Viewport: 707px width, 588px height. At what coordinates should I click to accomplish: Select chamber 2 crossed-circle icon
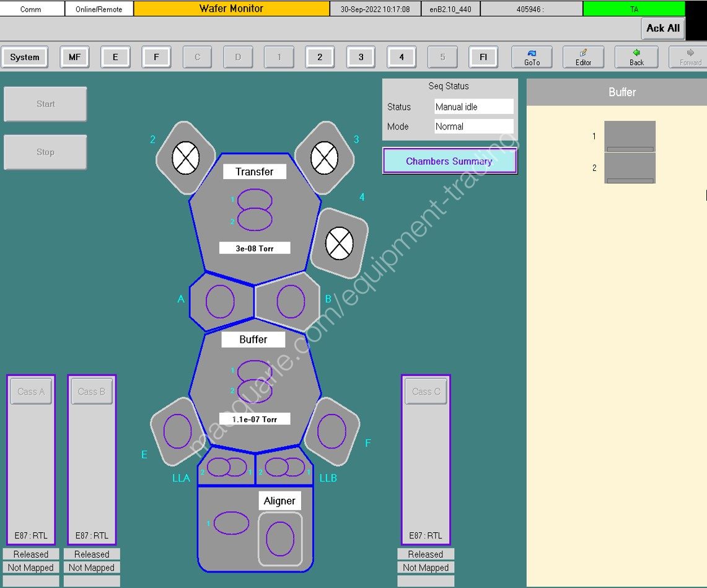(x=186, y=158)
